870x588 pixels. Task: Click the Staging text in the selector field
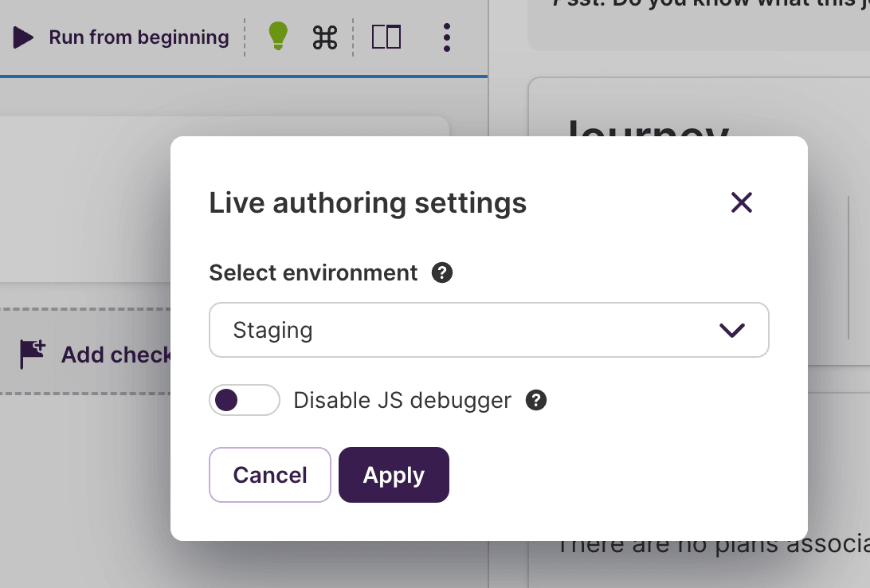(272, 330)
